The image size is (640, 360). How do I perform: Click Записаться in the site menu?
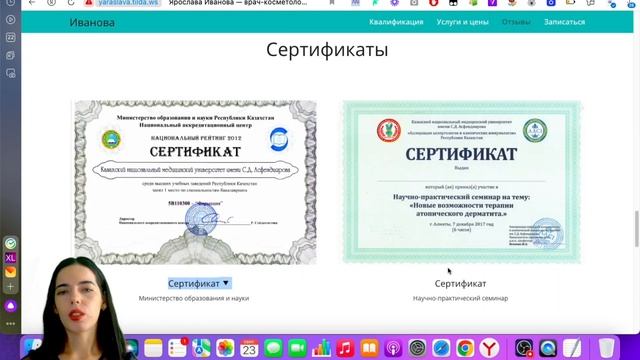(x=564, y=22)
